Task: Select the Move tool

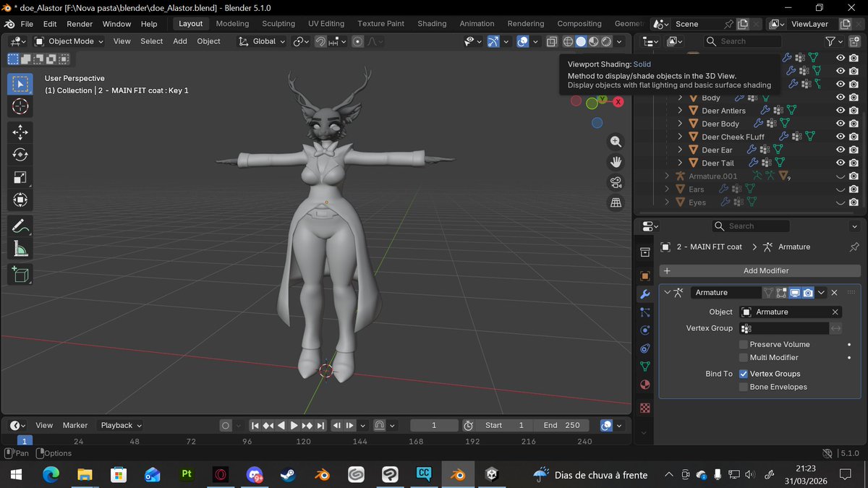Action: tap(20, 132)
